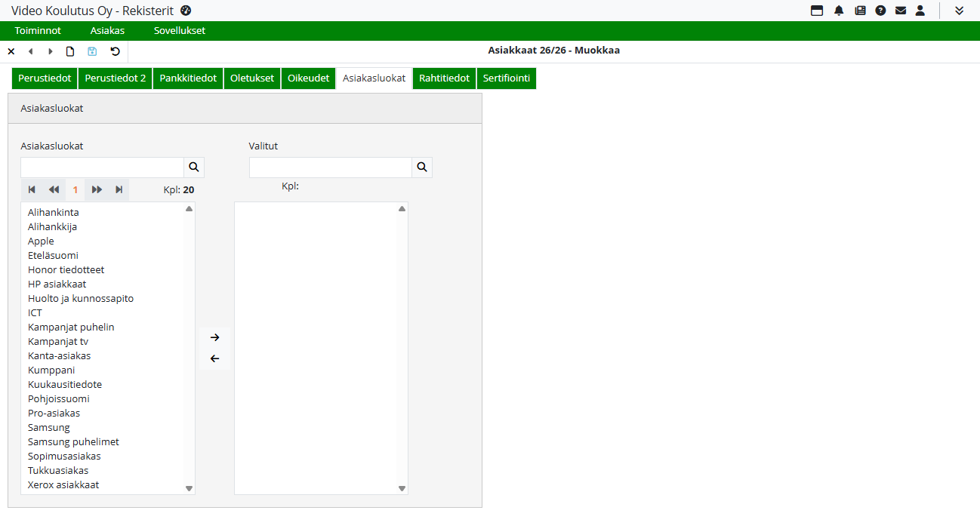980x532 pixels.
Task: Open the Sovellukset menu
Action: 179,31
